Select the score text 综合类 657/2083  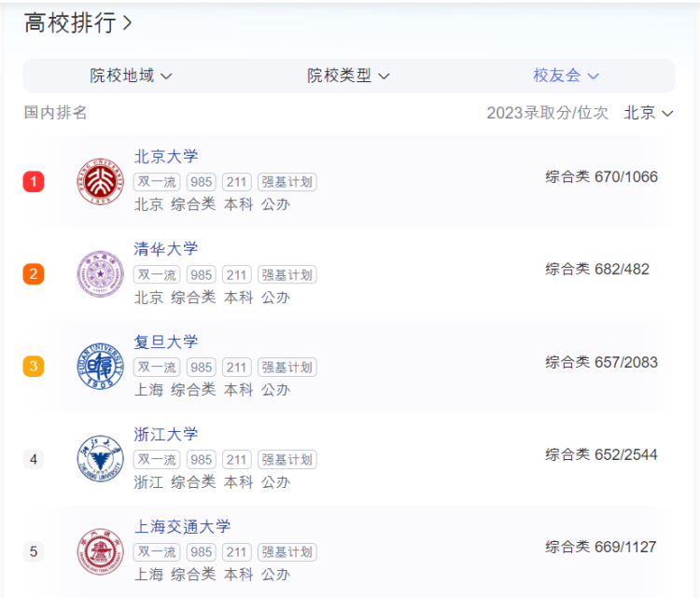tap(601, 362)
